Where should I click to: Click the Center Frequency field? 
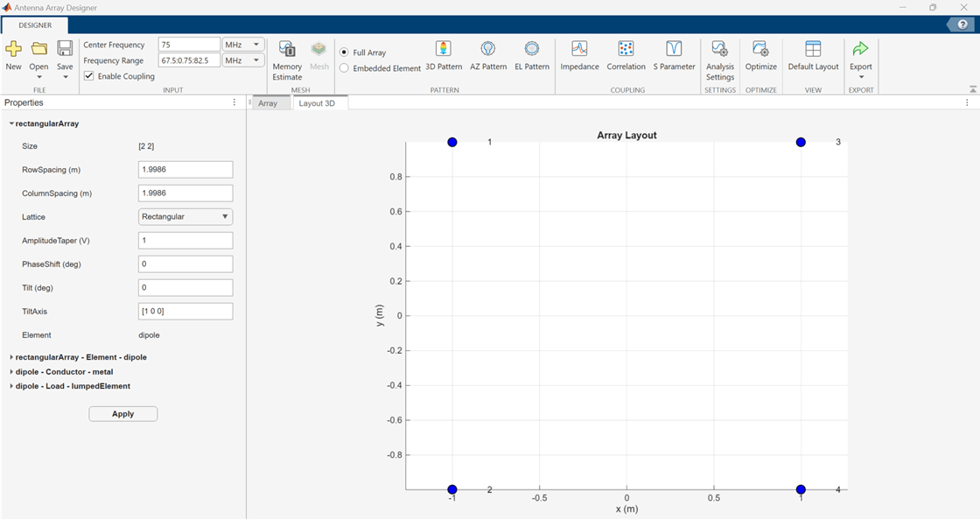(189, 45)
